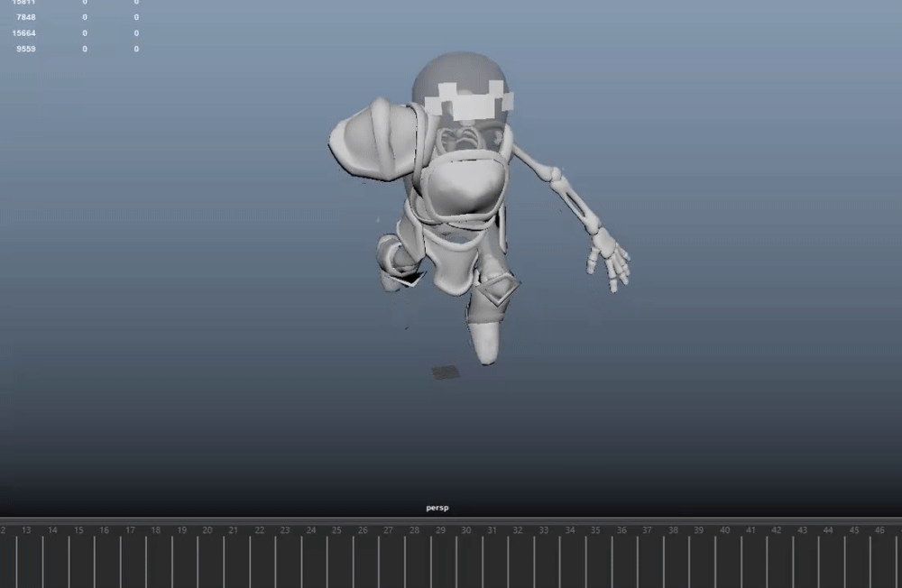Click the frame 40 marker
Image resolution: width=902 pixels, height=588 pixels.
point(725,530)
